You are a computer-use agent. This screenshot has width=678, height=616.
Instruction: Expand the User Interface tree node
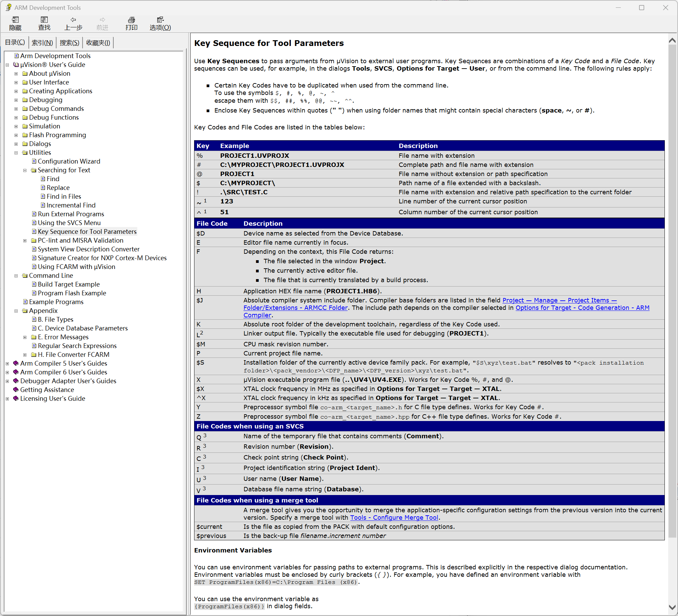pyautogui.click(x=16, y=82)
